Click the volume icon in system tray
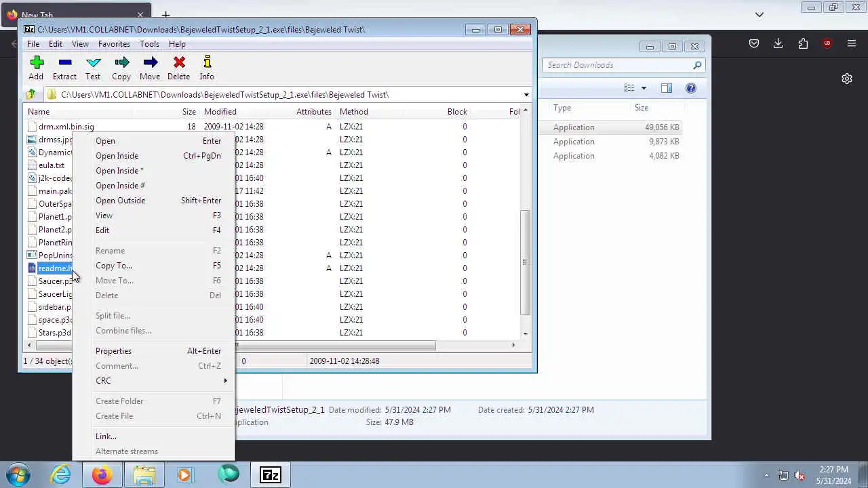This screenshot has height=488, width=868. coord(800,475)
